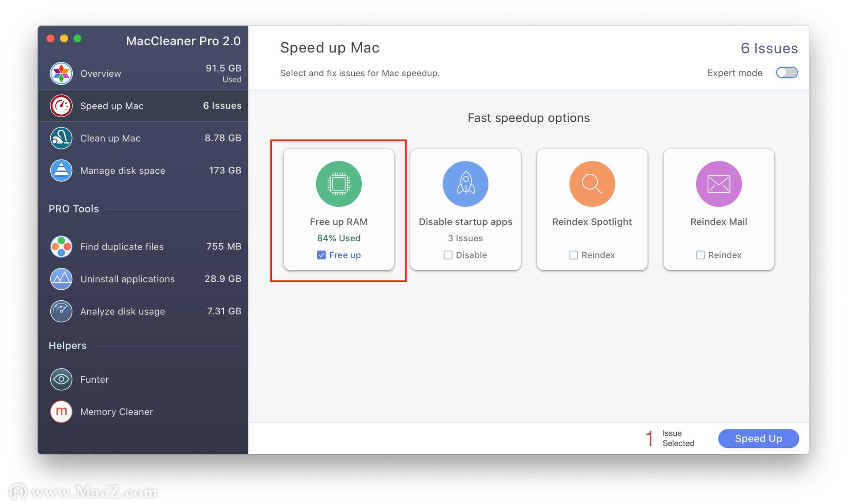Check the Reindex Spotlight checkbox
This screenshot has width=847, height=504.
click(573, 255)
